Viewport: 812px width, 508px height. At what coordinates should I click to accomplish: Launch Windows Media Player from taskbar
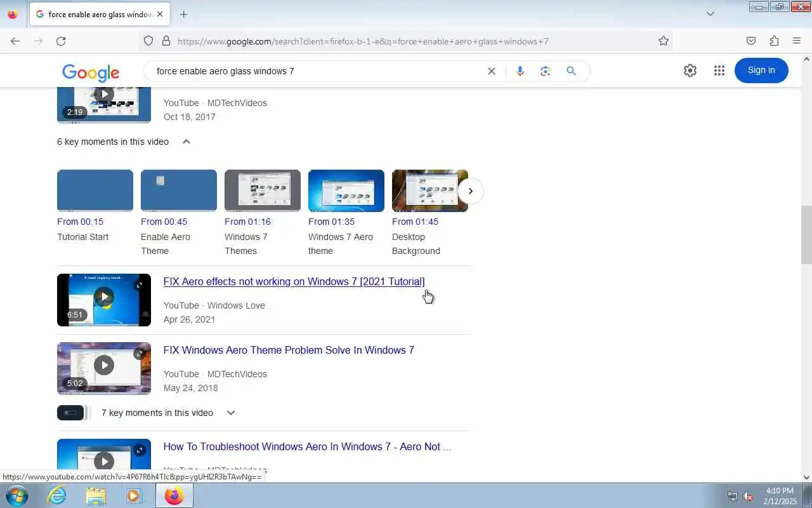134,495
